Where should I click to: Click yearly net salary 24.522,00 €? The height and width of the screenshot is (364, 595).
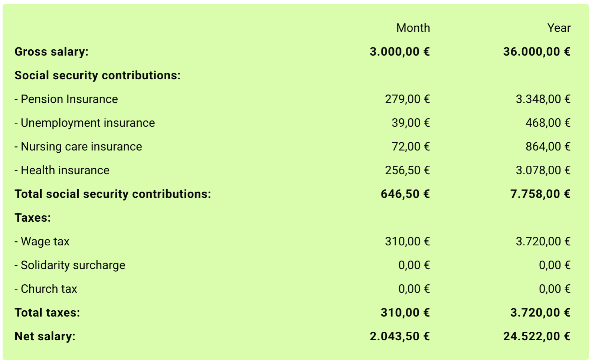coord(537,336)
